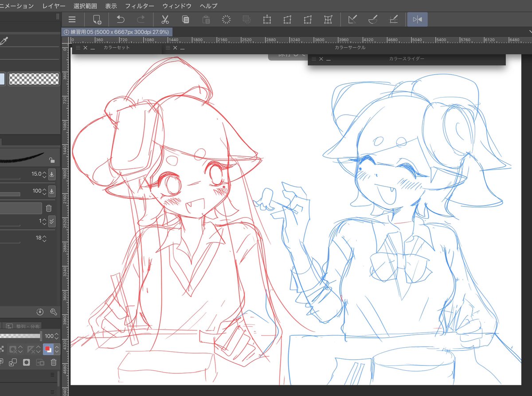
Task: Adjust the layer opacity 100 stepper
Action: pos(57,337)
